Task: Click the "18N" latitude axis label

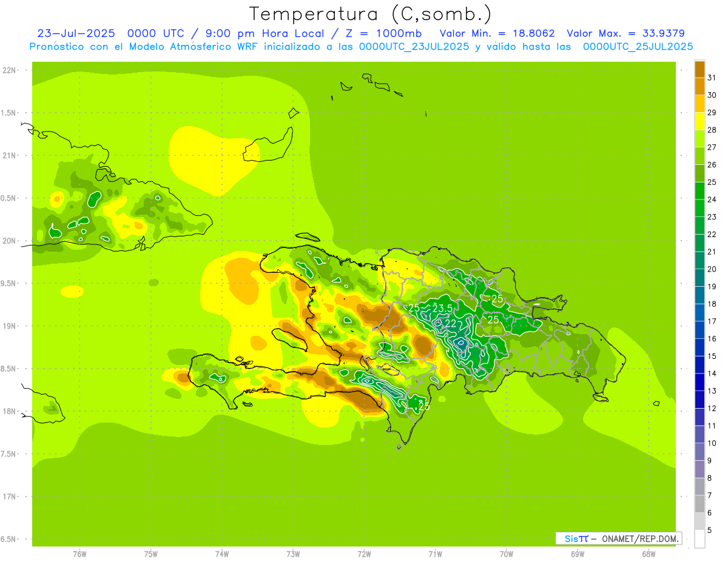Action: click(x=9, y=412)
